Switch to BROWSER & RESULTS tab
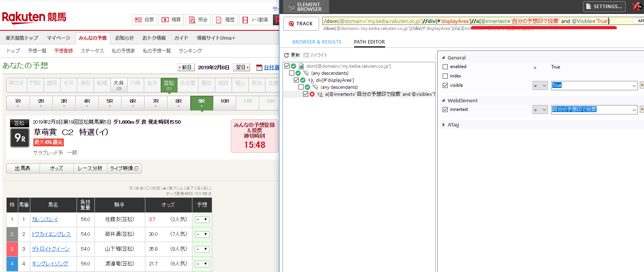Viewport: 644px width, 272px height. [317, 42]
